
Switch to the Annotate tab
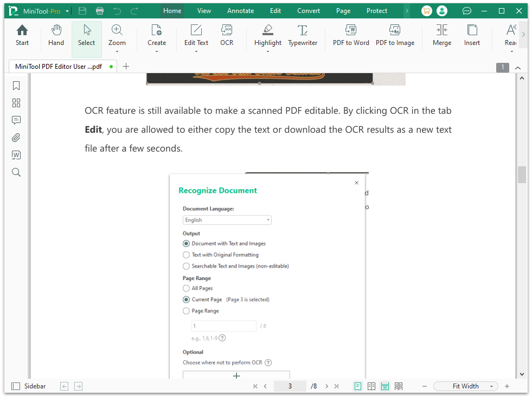(241, 11)
